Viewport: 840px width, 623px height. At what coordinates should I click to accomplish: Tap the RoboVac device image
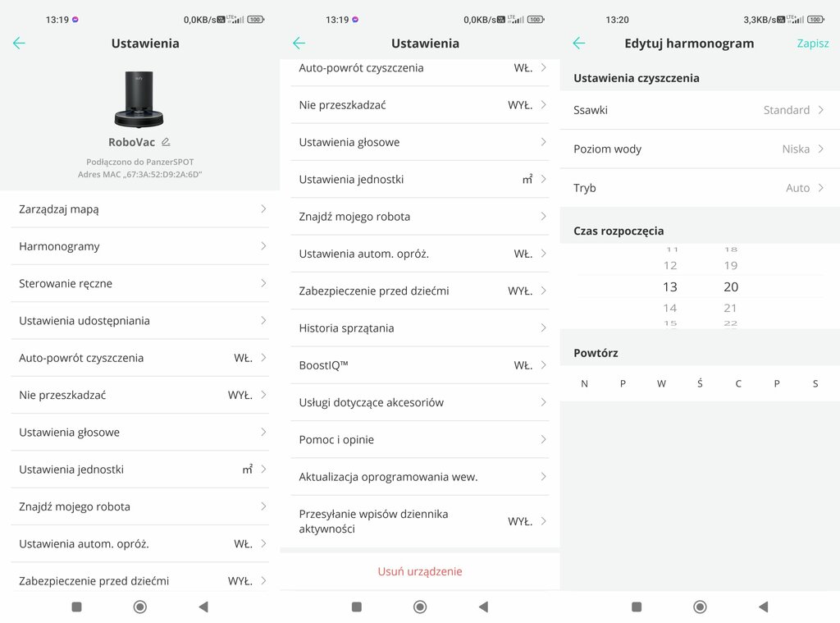point(139,99)
